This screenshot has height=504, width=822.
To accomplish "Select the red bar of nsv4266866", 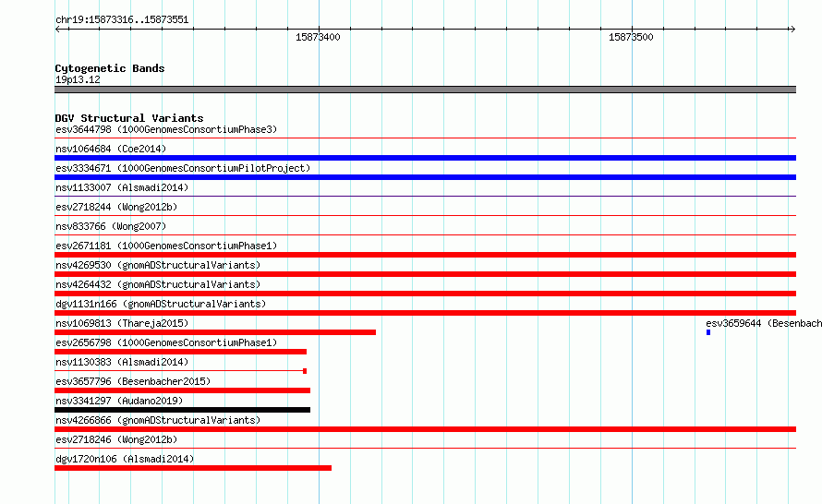I will coord(425,429).
